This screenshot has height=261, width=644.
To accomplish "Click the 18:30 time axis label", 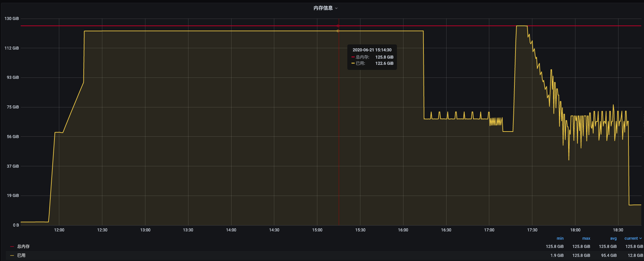I will point(618,230).
